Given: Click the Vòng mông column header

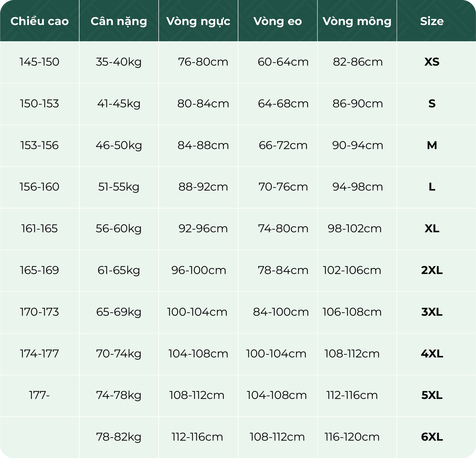Looking at the screenshot, I should pyautogui.click(x=357, y=21).
